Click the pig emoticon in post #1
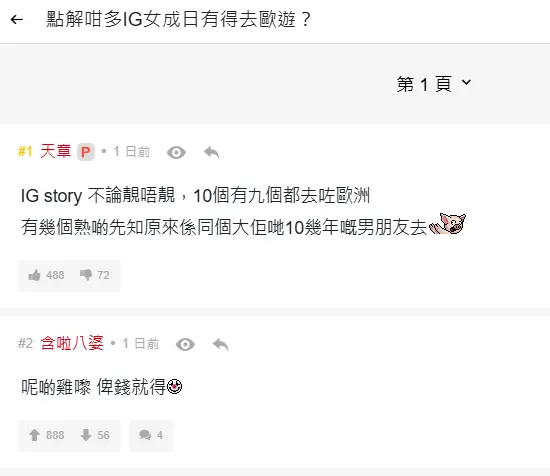This screenshot has height=476, width=550. click(x=448, y=223)
